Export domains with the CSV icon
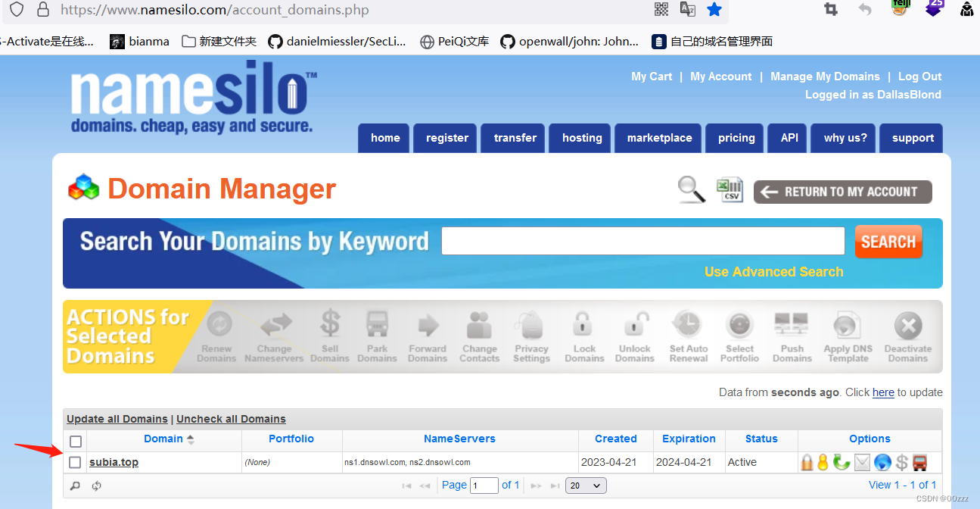 point(730,189)
